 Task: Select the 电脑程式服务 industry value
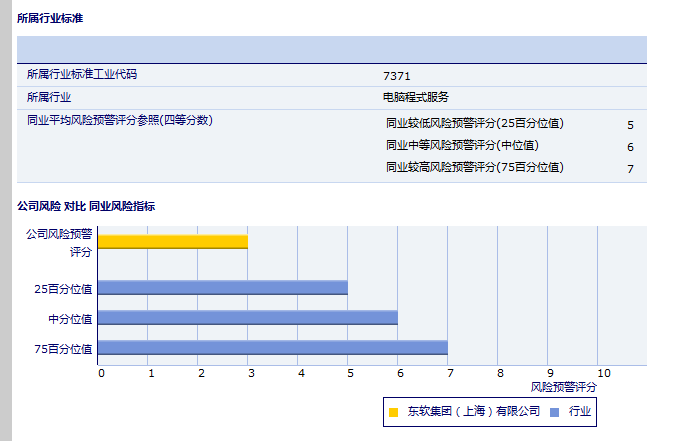coord(416,97)
